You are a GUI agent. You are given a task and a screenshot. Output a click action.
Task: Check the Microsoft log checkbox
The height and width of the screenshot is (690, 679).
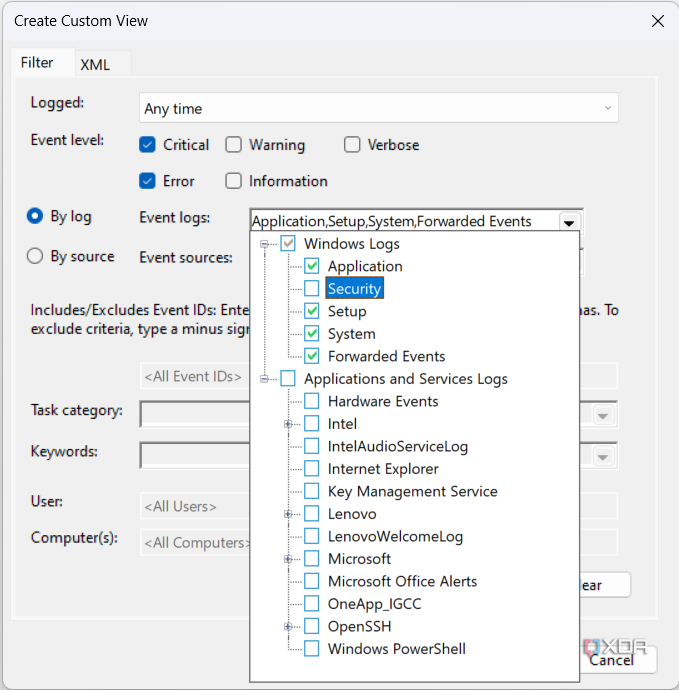click(x=312, y=558)
